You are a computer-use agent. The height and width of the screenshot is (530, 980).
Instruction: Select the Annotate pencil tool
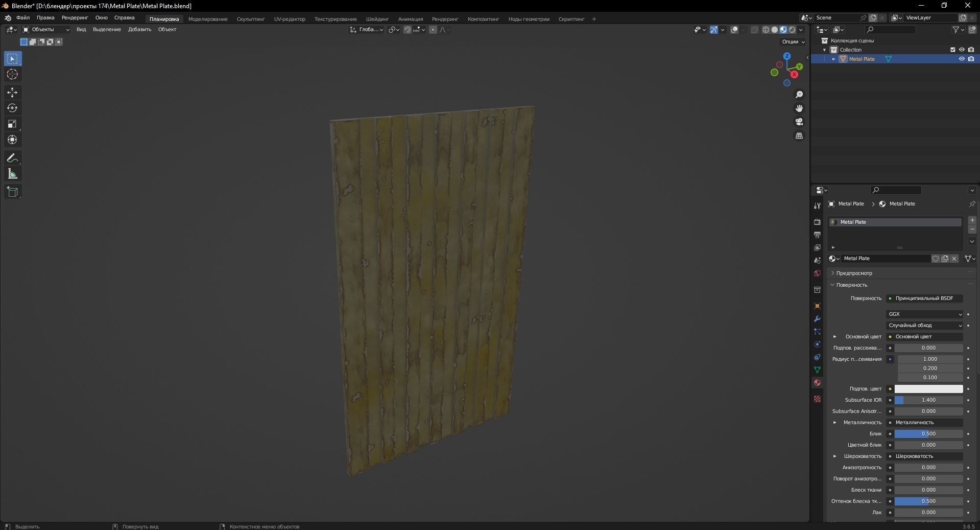(13, 158)
